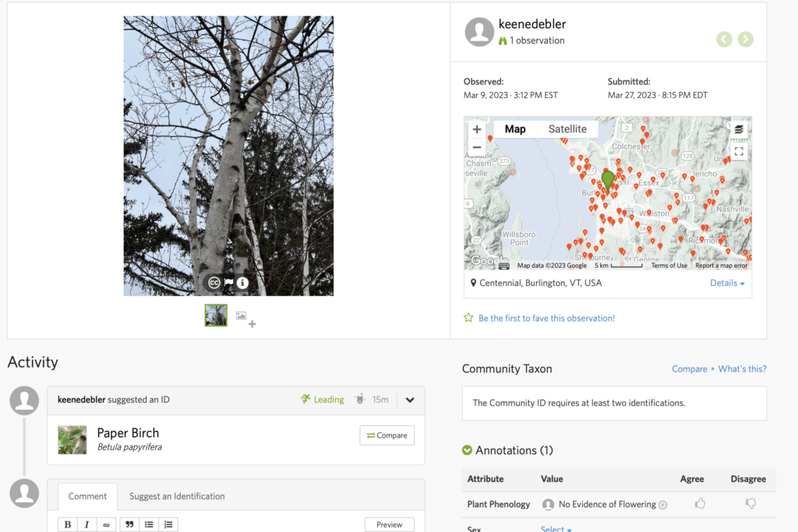798x532 pixels.
Task: Expand the identification options chevron
Action: coord(410,400)
